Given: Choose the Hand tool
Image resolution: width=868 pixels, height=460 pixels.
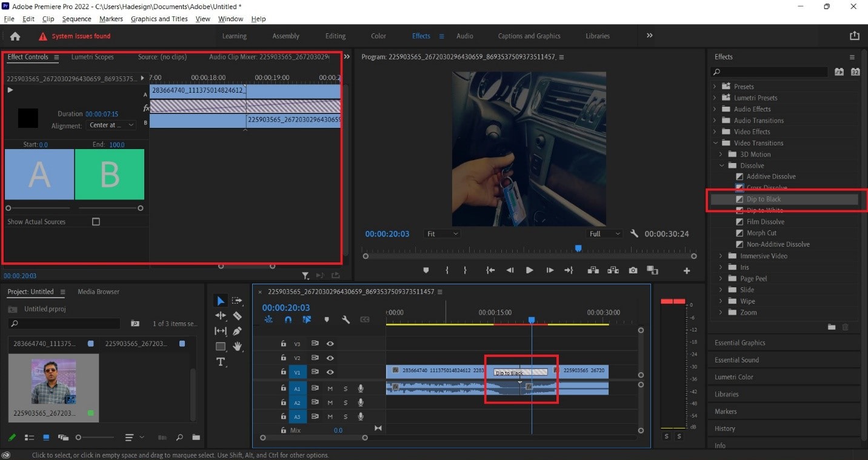Looking at the screenshot, I should click(237, 347).
